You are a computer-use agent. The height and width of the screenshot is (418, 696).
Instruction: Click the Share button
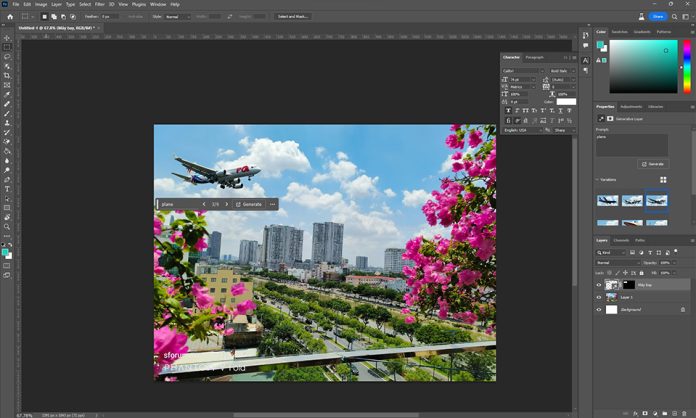coord(657,16)
